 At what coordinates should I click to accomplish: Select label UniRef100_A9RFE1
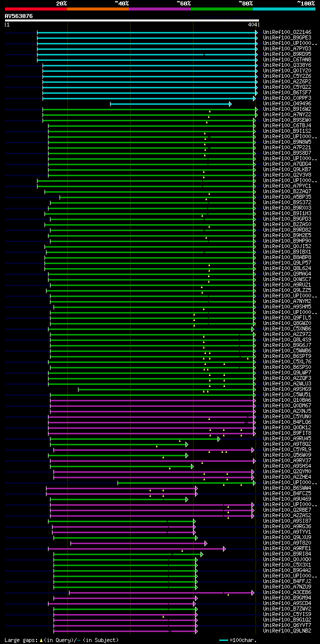pos(287,548)
